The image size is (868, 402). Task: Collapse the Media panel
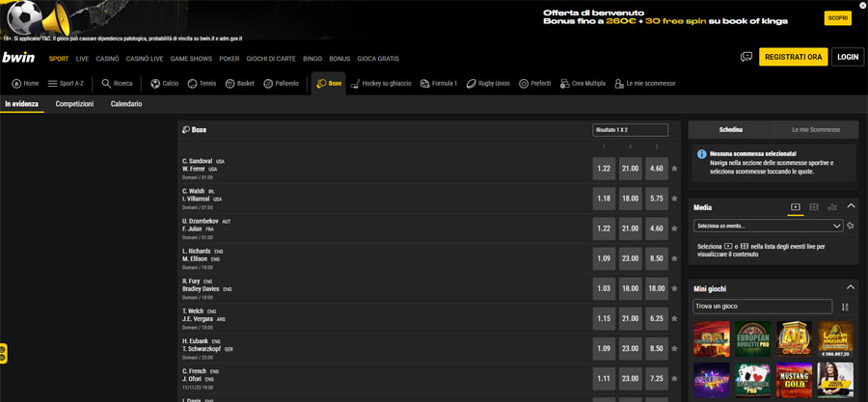852,206
